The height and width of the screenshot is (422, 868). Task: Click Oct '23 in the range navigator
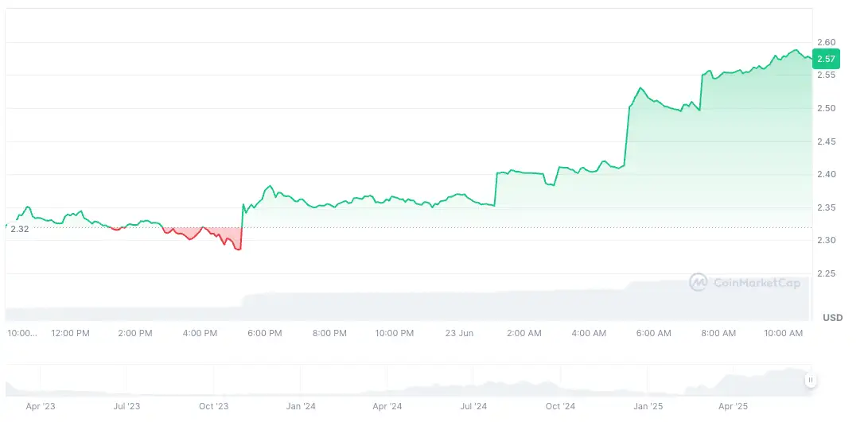(x=213, y=406)
